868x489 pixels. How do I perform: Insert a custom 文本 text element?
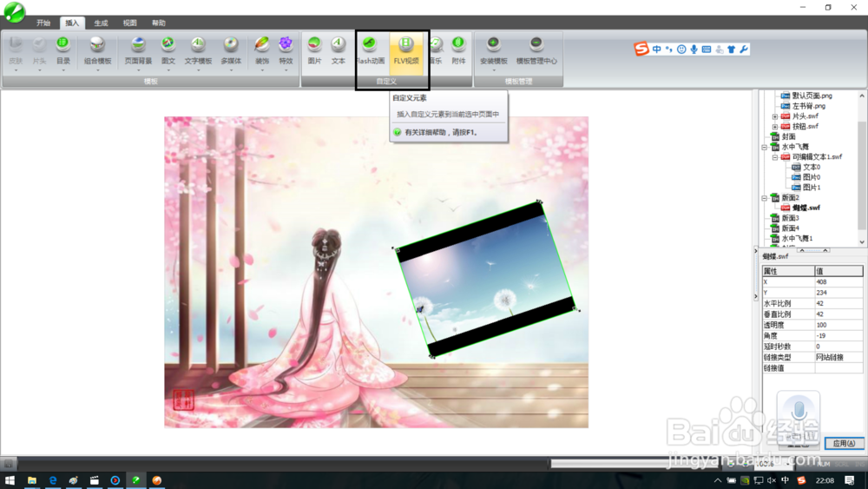(339, 50)
